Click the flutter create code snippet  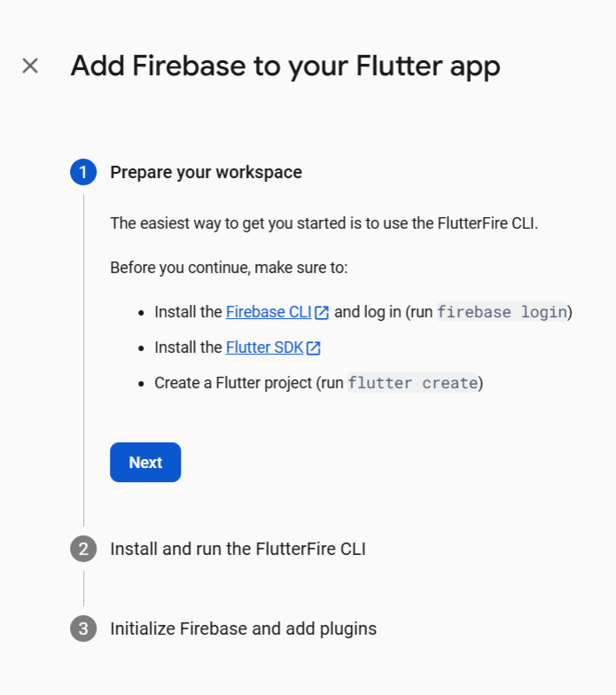pyautogui.click(x=413, y=383)
